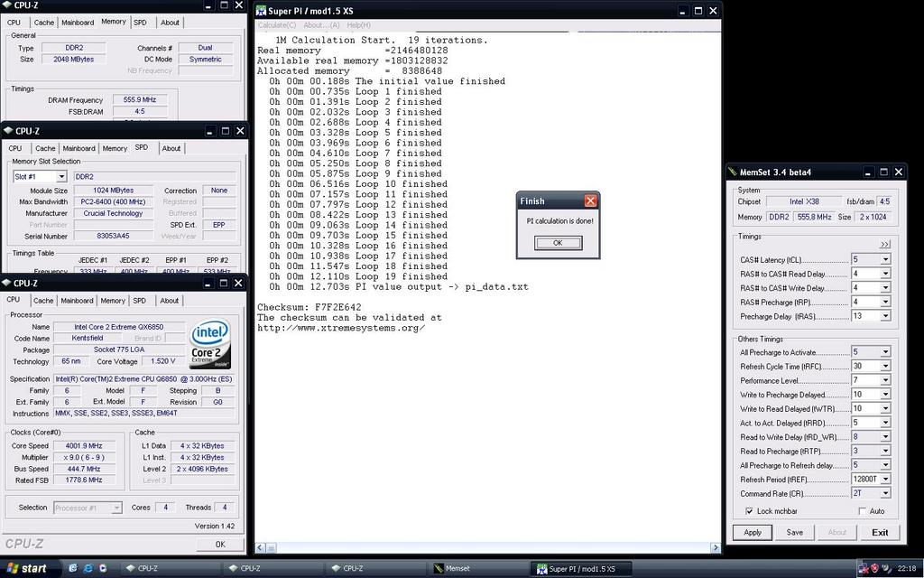Activate the second CPU-Z taskbar button
Screen dimensions: 924x578
[x=273, y=569]
